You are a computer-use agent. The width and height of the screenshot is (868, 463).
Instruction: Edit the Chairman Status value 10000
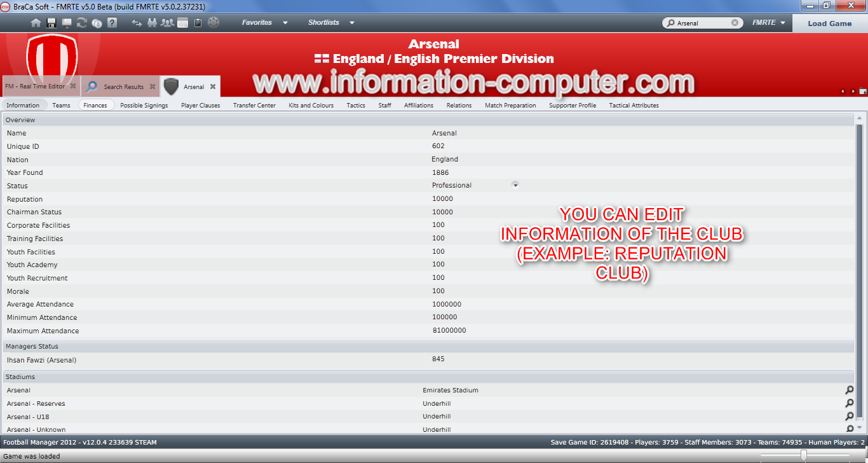[x=442, y=212]
